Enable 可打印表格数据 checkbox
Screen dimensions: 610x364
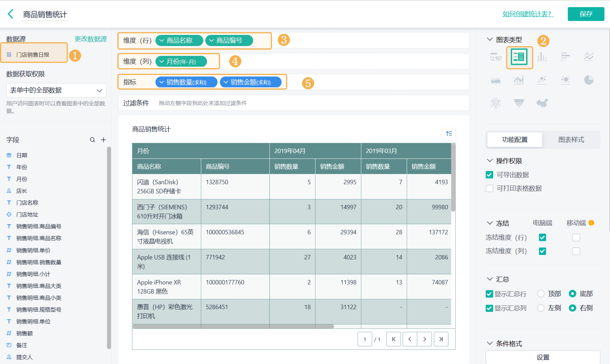(x=489, y=188)
